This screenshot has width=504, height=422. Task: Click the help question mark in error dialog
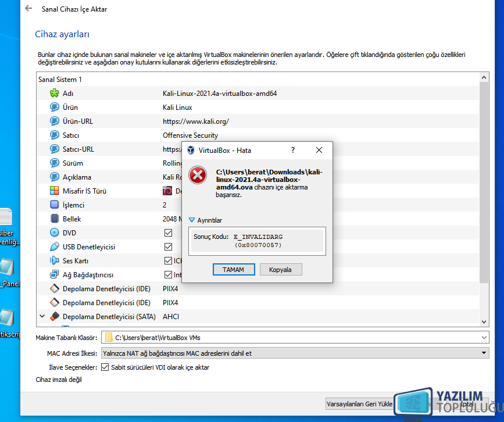[x=293, y=150]
